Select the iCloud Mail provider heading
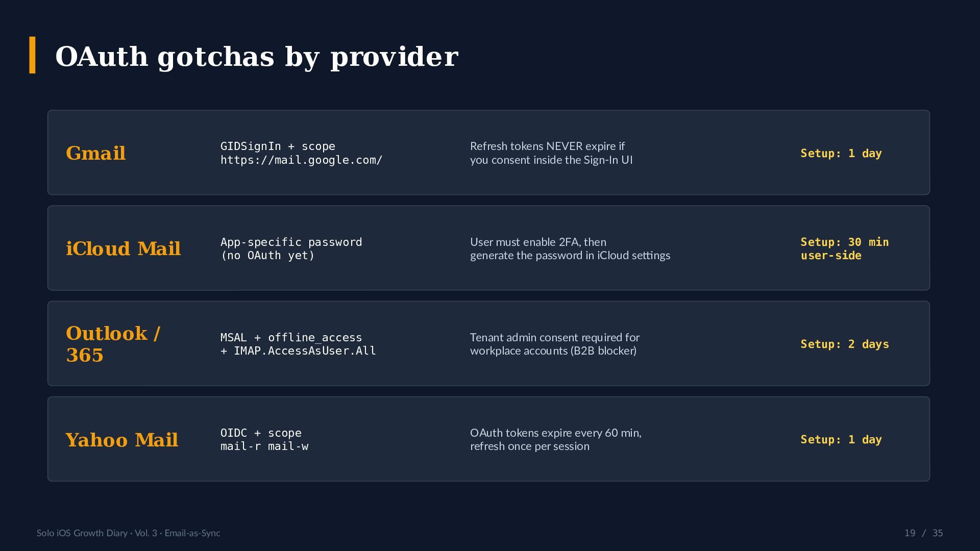The height and width of the screenshot is (551, 980). click(x=123, y=248)
